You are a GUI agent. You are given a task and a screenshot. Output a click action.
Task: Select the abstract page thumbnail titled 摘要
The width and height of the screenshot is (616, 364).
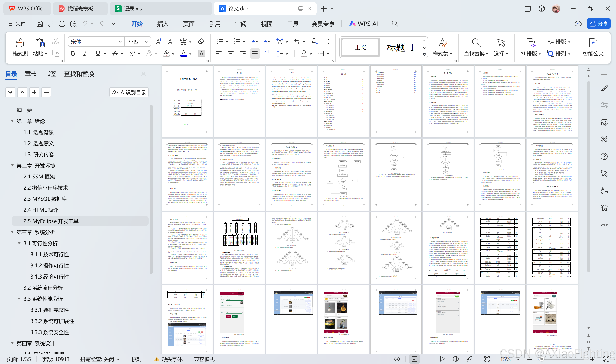(x=239, y=101)
